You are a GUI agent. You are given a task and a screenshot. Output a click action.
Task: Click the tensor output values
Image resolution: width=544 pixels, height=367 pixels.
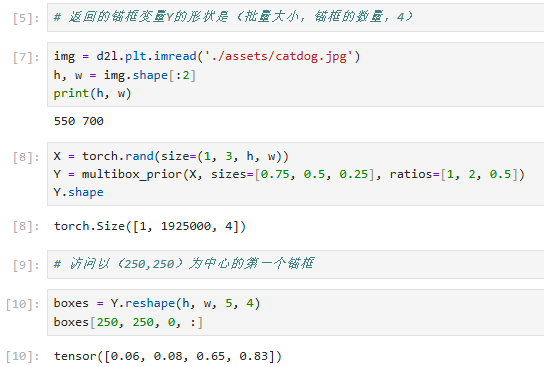click(x=168, y=356)
